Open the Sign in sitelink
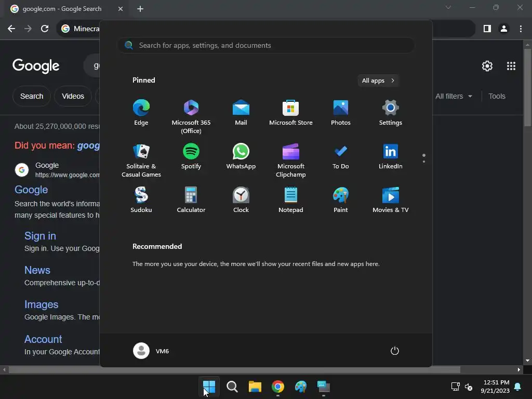The height and width of the screenshot is (399, 532). coord(40,236)
